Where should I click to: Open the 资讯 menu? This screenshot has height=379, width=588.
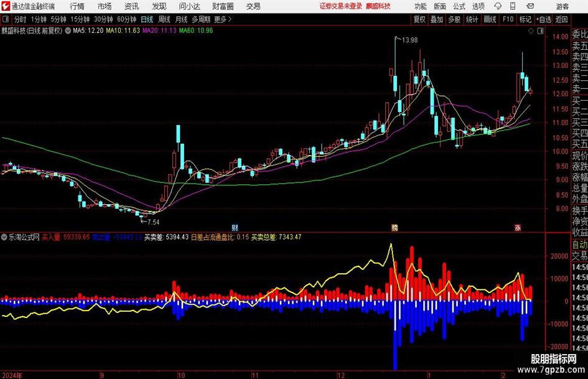132,6
